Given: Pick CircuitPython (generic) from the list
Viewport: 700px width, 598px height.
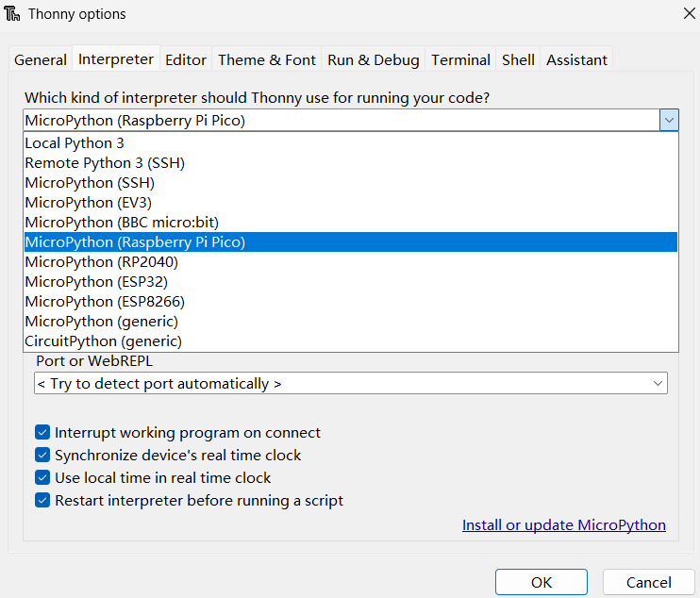Looking at the screenshot, I should click(103, 341).
